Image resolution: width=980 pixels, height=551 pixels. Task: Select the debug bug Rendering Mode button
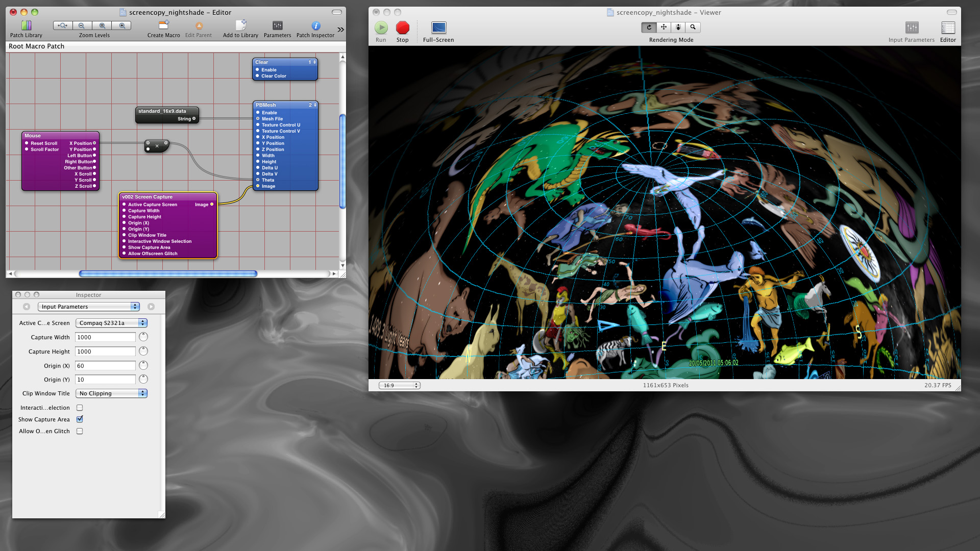[x=678, y=27]
